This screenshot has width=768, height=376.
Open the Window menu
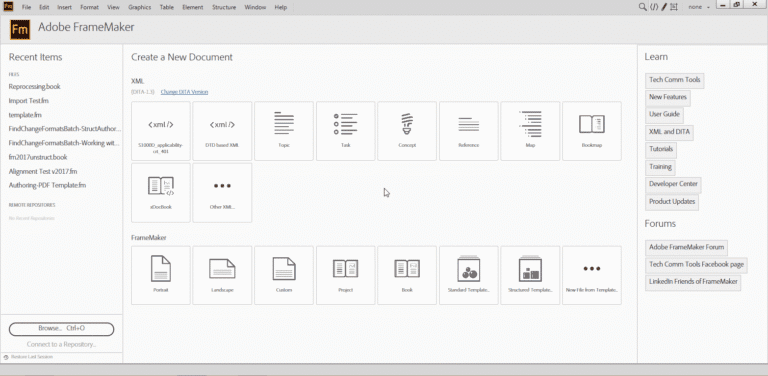[255, 7]
